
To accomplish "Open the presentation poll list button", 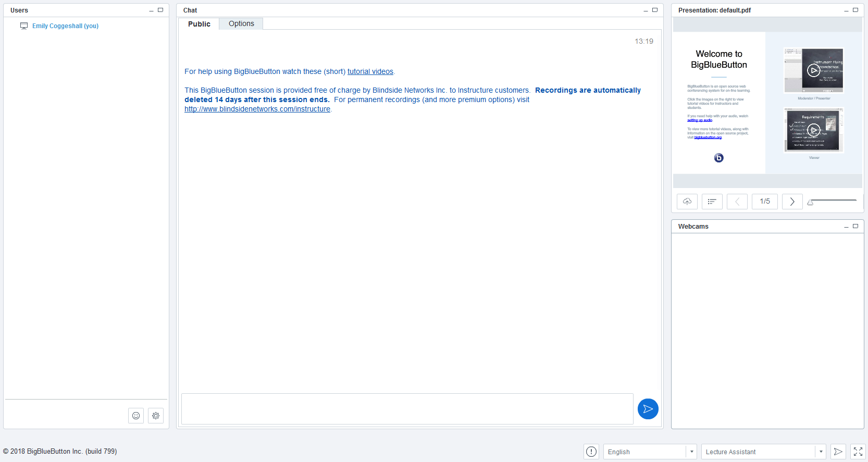I will coord(712,202).
